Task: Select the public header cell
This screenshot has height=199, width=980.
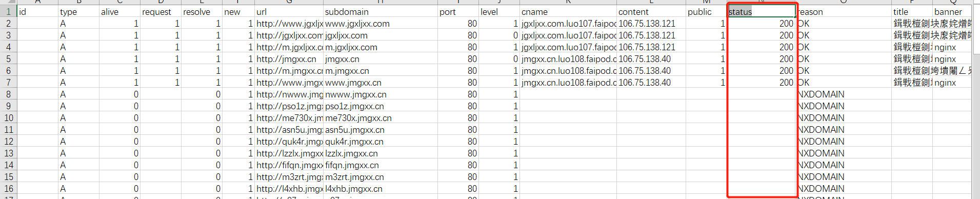Action: [x=707, y=12]
